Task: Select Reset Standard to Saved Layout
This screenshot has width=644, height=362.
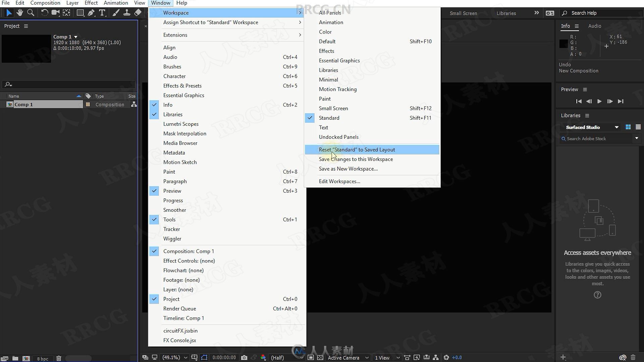Action: pos(357,149)
